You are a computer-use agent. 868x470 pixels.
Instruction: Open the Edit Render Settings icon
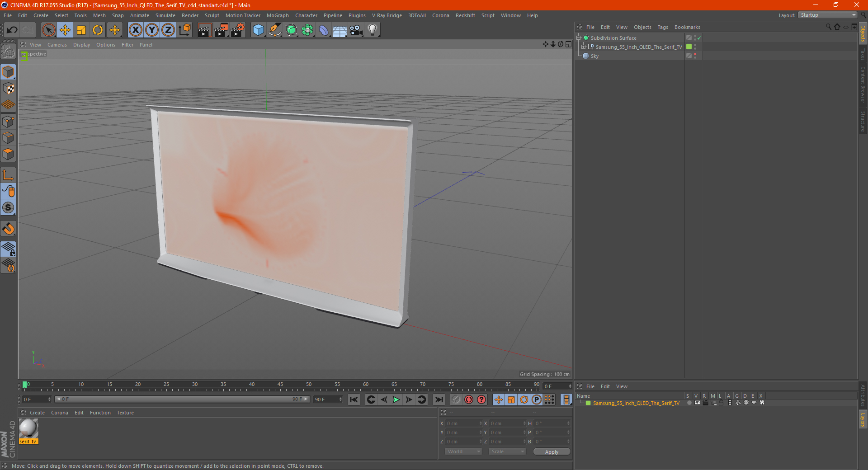click(238, 30)
